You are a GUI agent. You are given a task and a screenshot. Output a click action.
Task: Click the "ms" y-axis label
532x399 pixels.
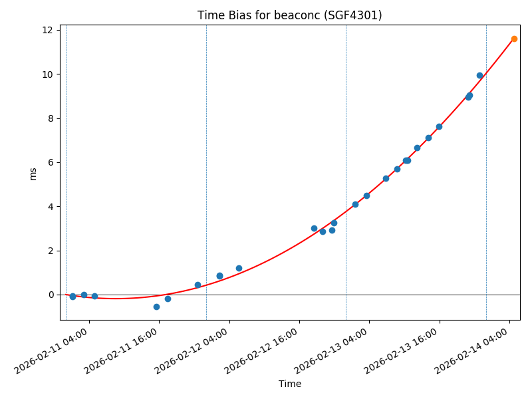(x=33, y=173)
